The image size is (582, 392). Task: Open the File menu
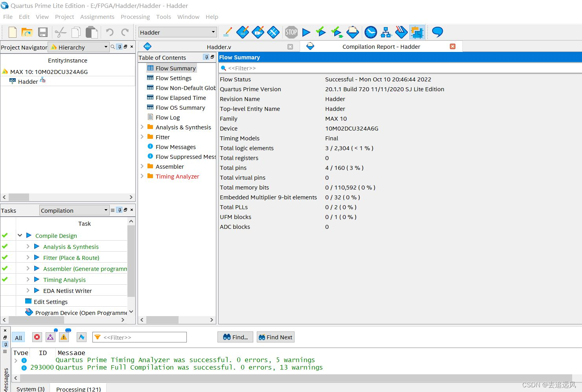point(8,17)
